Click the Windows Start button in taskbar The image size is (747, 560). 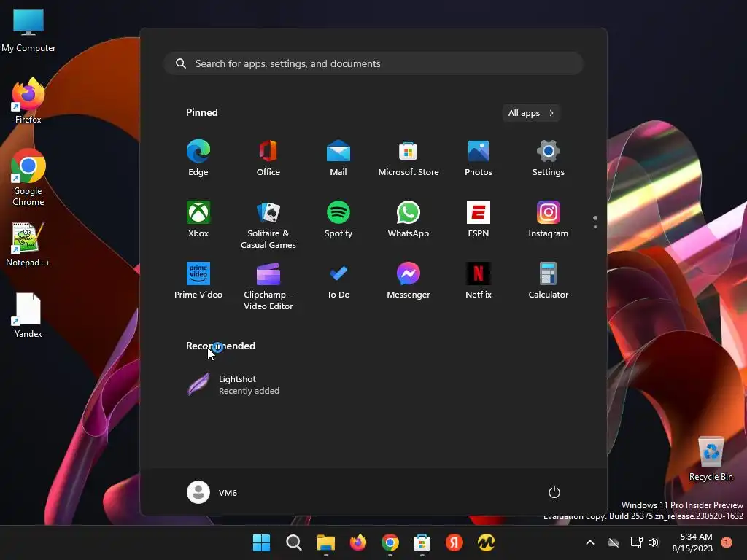point(262,542)
